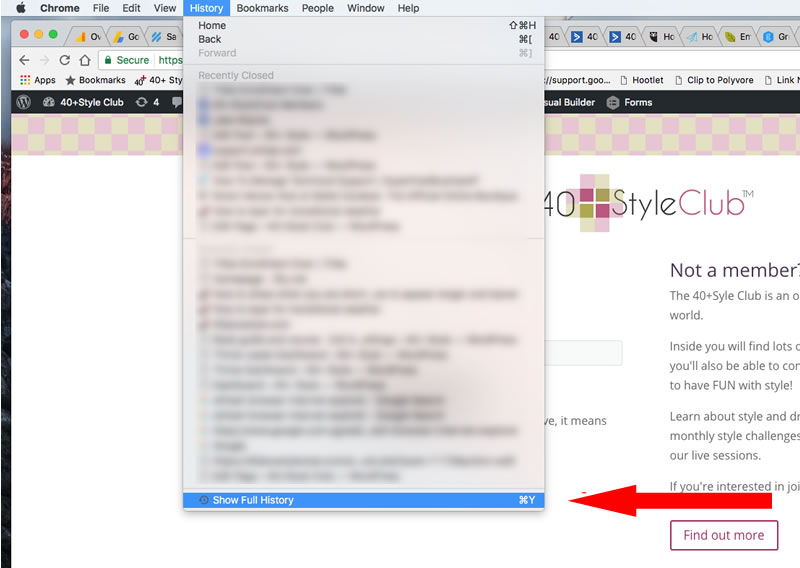Open the Hootlet bookmark
The image size is (800, 568).
[x=642, y=80]
